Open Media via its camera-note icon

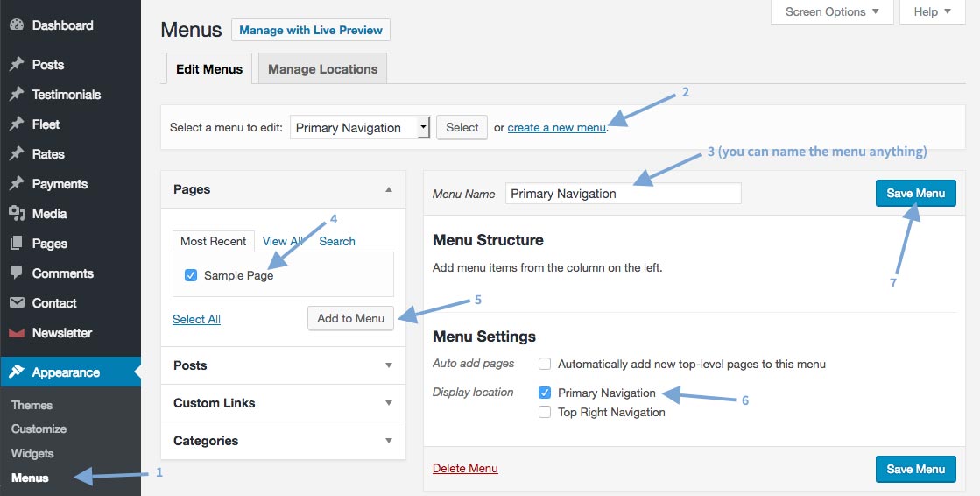[x=17, y=213]
